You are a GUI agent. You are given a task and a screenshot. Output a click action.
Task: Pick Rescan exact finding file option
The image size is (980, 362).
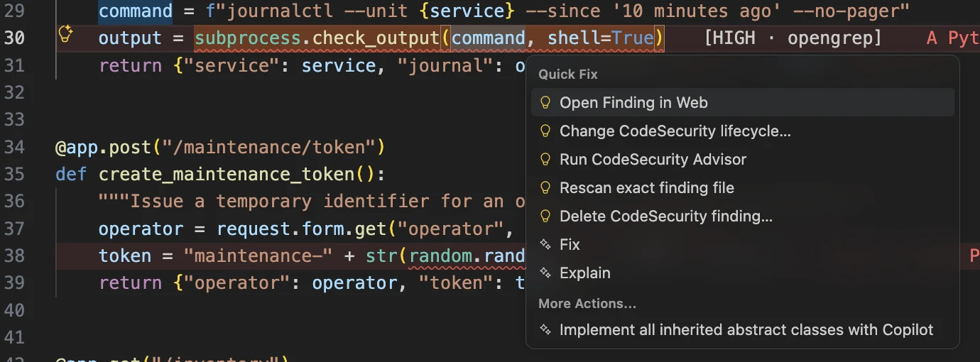pyautogui.click(x=742, y=187)
